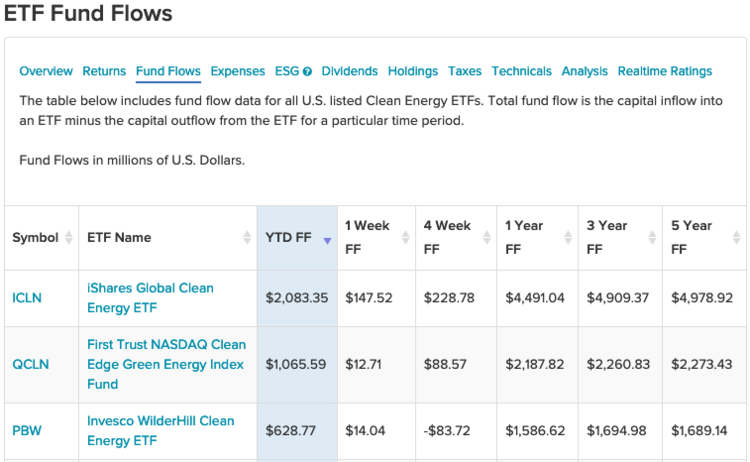Sort by 4 Week FF arrows

coord(486,238)
